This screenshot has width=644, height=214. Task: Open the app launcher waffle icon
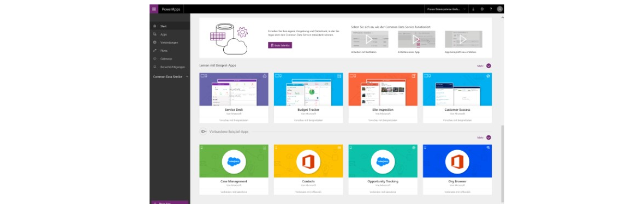pos(154,9)
